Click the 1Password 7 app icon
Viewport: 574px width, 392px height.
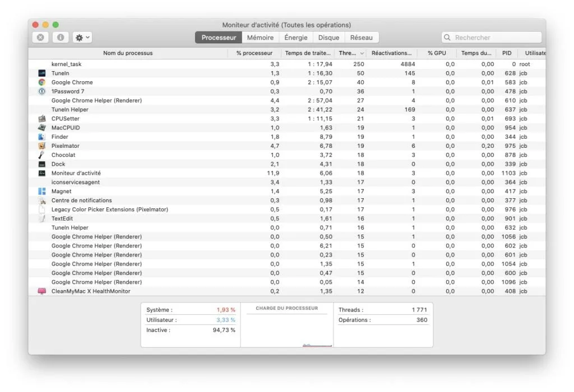[41, 91]
